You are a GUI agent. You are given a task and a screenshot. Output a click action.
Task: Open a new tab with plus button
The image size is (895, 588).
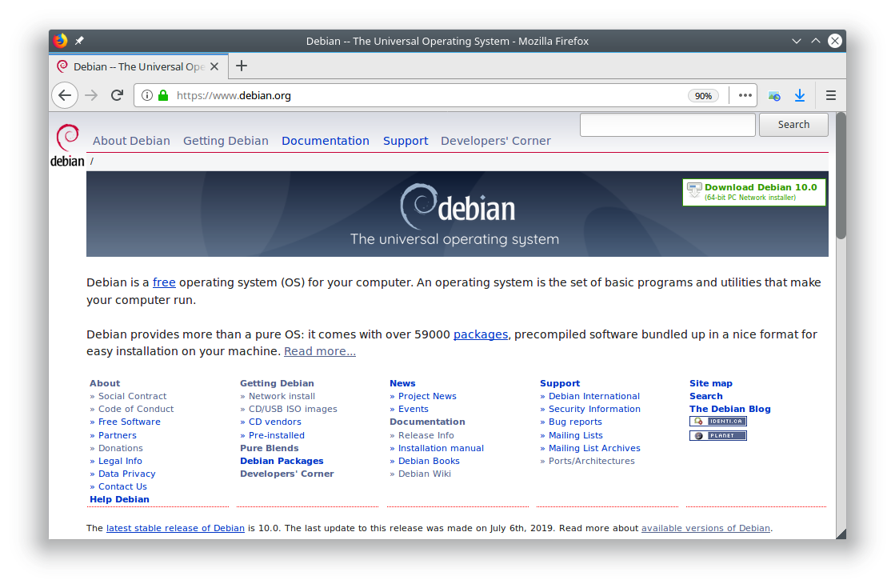[x=242, y=66]
